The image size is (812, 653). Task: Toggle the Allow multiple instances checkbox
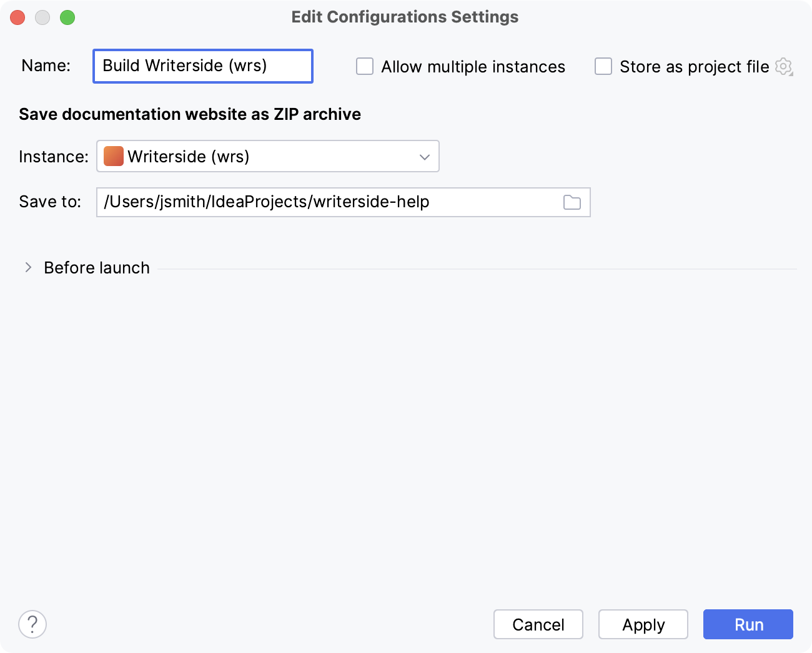click(x=365, y=66)
